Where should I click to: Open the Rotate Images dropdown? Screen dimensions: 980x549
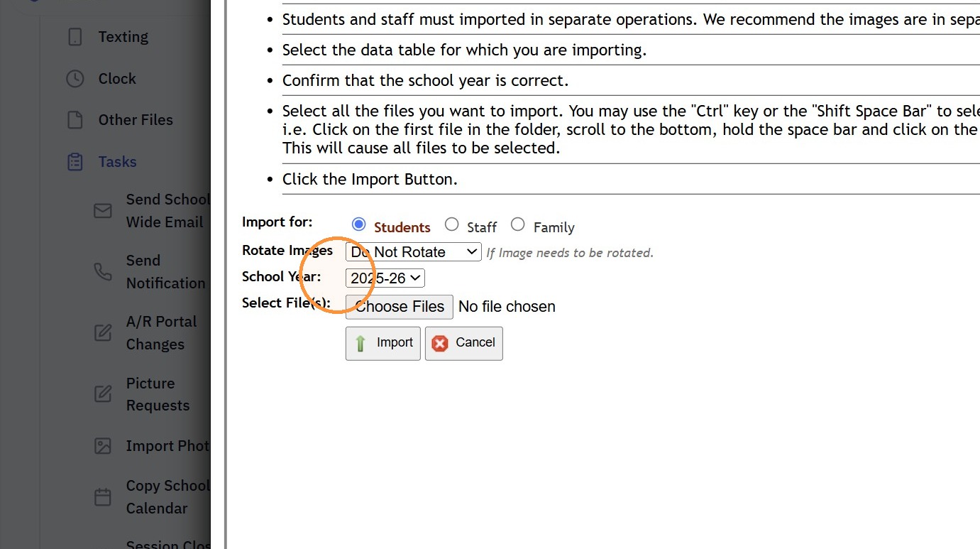pyautogui.click(x=414, y=251)
